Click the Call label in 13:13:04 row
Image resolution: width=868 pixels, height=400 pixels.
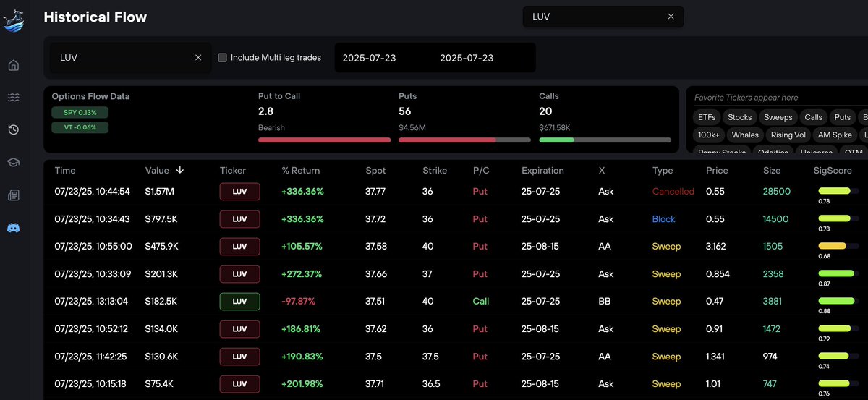pos(480,302)
